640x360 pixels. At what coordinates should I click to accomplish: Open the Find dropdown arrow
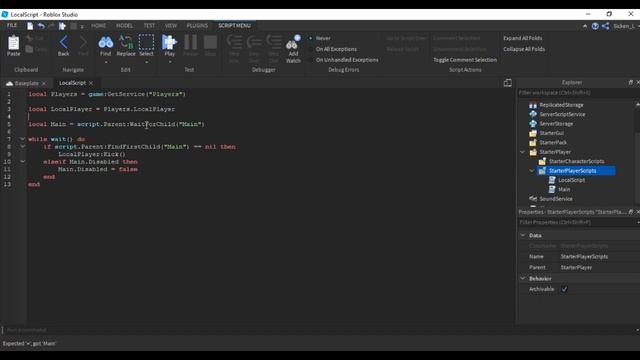click(x=106, y=62)
